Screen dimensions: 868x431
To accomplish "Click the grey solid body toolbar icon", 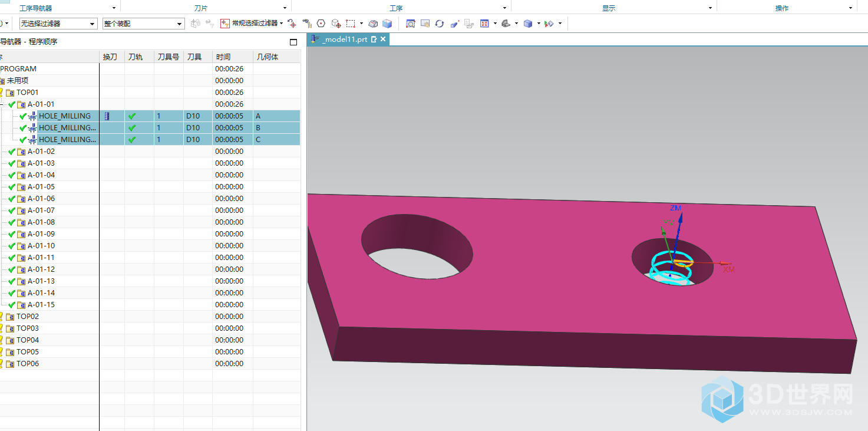I will click(373, 24).
